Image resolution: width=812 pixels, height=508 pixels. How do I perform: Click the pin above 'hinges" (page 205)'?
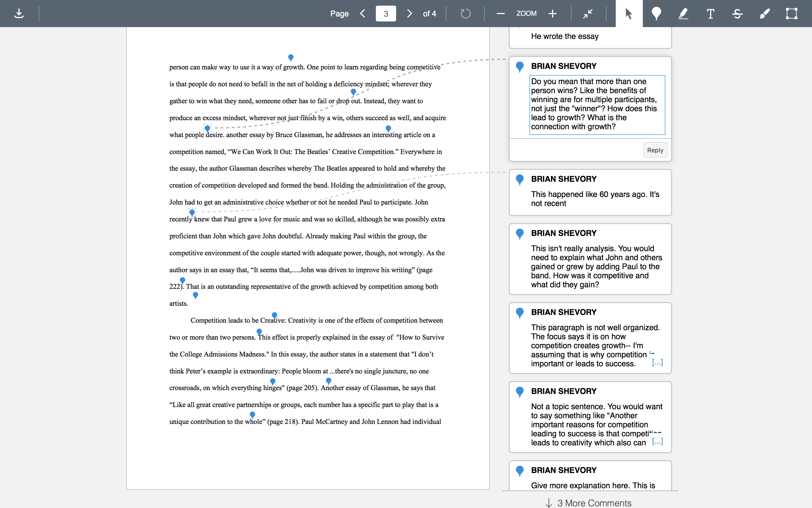pos(273,382)
